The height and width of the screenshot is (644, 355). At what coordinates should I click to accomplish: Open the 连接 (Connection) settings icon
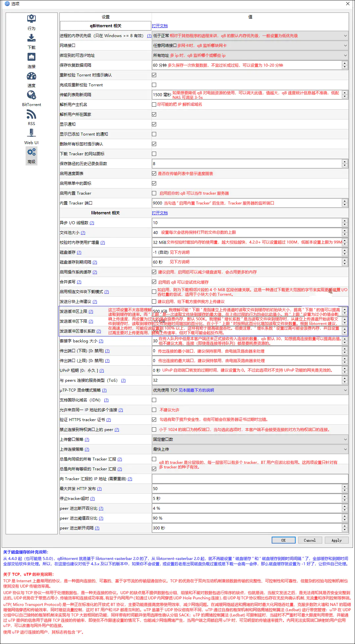click(31, 57)
